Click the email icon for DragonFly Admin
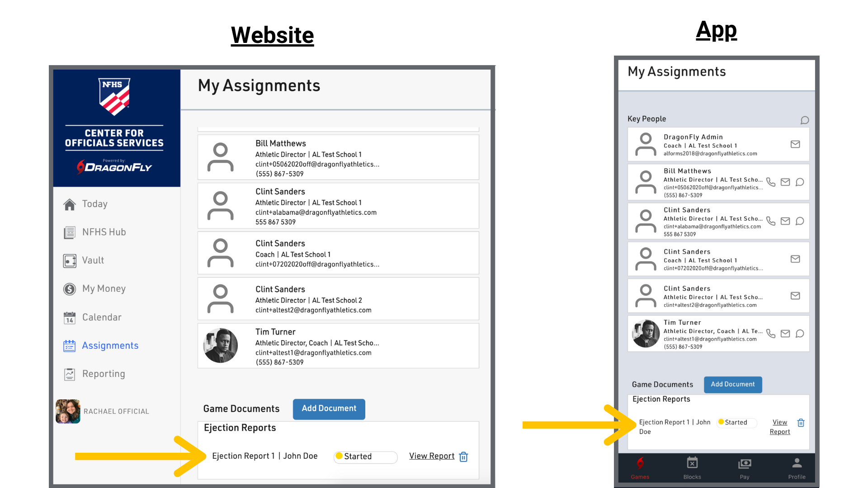 [x=795, y=144]
